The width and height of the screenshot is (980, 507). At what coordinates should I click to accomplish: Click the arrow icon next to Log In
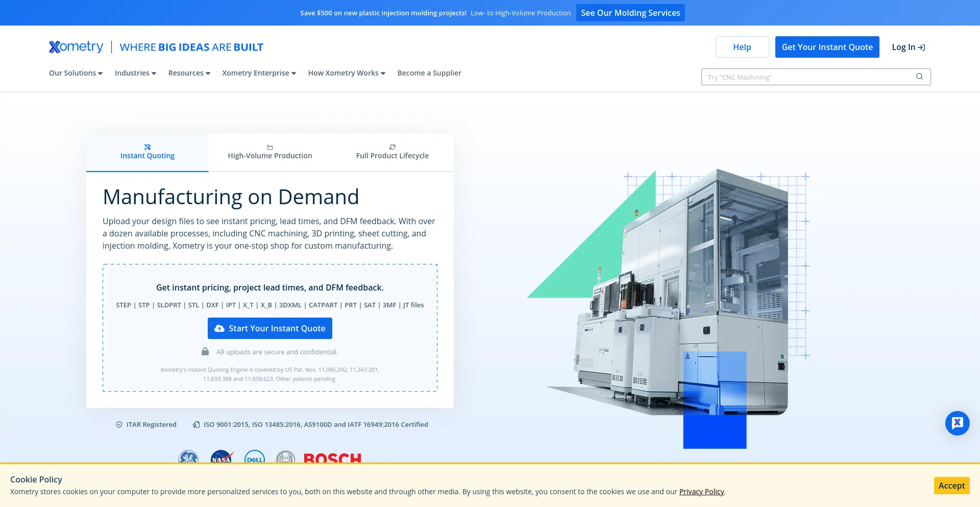click(x=922, y=47)
